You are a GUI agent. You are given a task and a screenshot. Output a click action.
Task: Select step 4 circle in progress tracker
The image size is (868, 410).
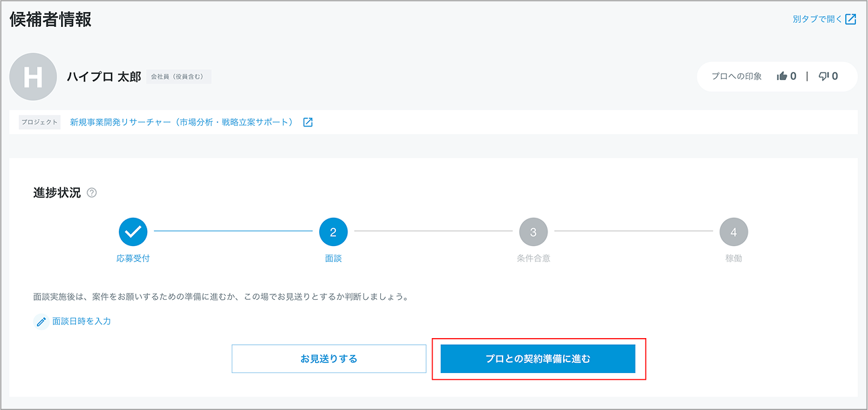tap(734, 232)
